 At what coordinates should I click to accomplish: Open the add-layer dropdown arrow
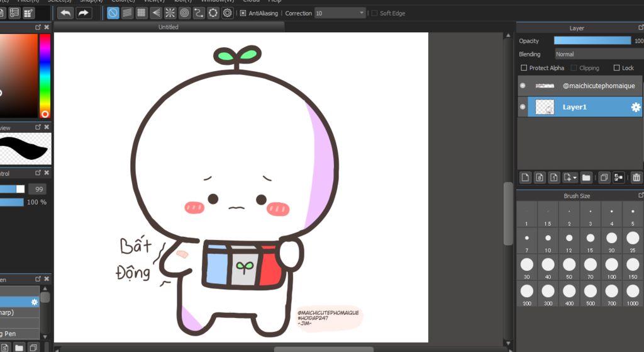tap(575, 178)
